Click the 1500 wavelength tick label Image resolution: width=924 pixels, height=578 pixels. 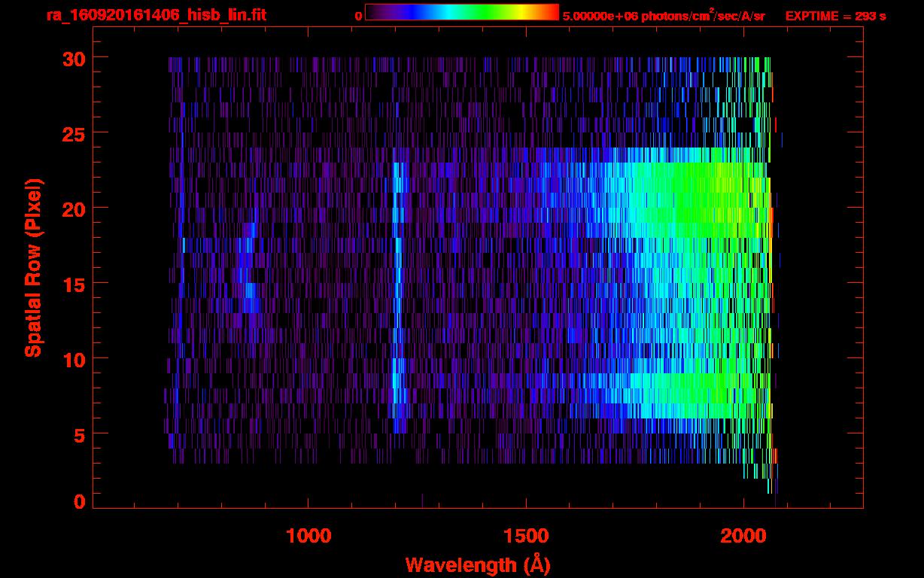click(526, 536)
